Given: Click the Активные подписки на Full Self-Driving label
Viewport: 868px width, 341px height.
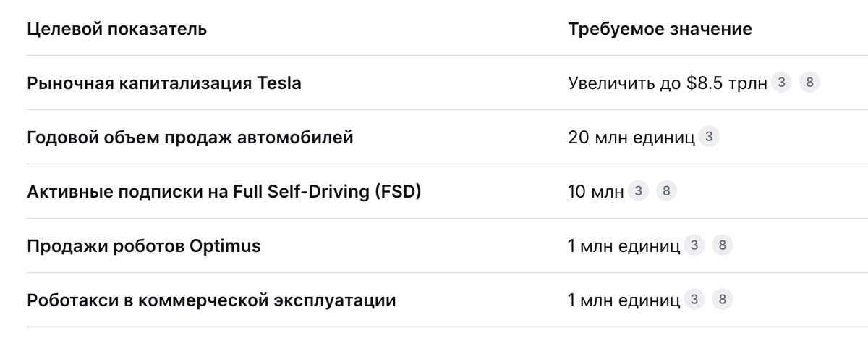Looking at the screenshot, I should tap(224, 192).
